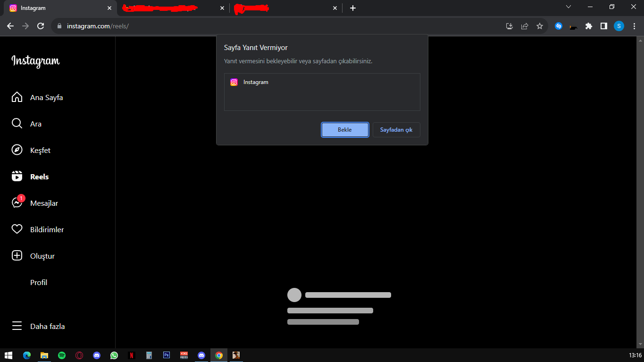Click the install app icon in address bar

point(510,26)
